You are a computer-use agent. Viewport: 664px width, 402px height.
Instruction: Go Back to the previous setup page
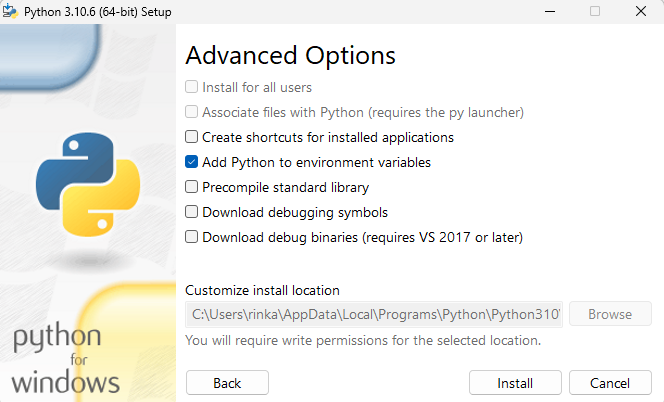(x=227, y=383)
